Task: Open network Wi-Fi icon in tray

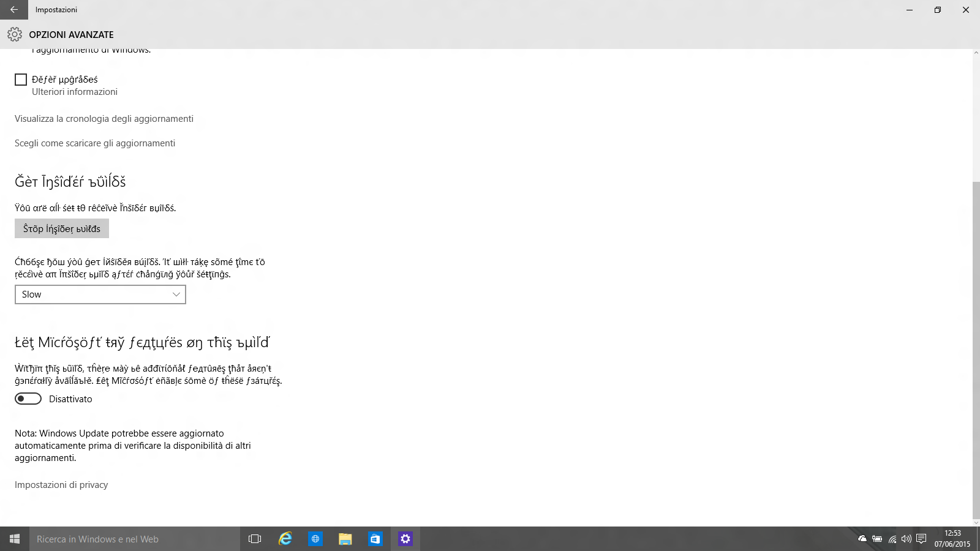Action: 892,539
